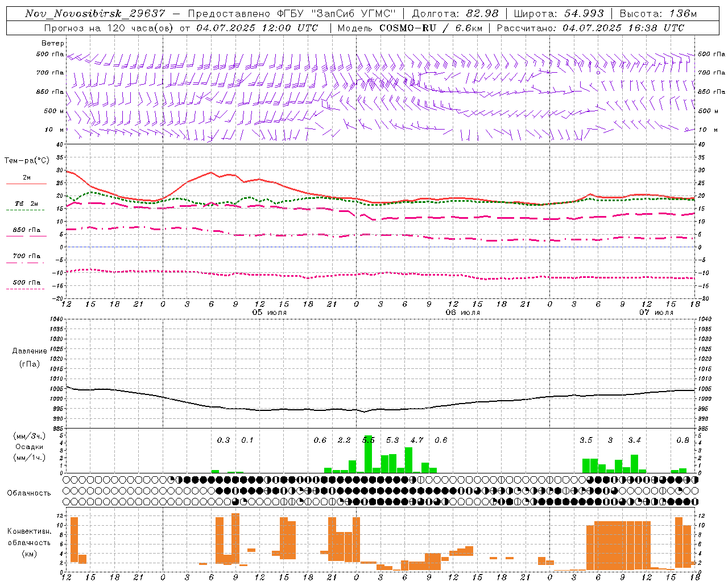Click the (гПа) unit under Давление

[x=30, y=364]
